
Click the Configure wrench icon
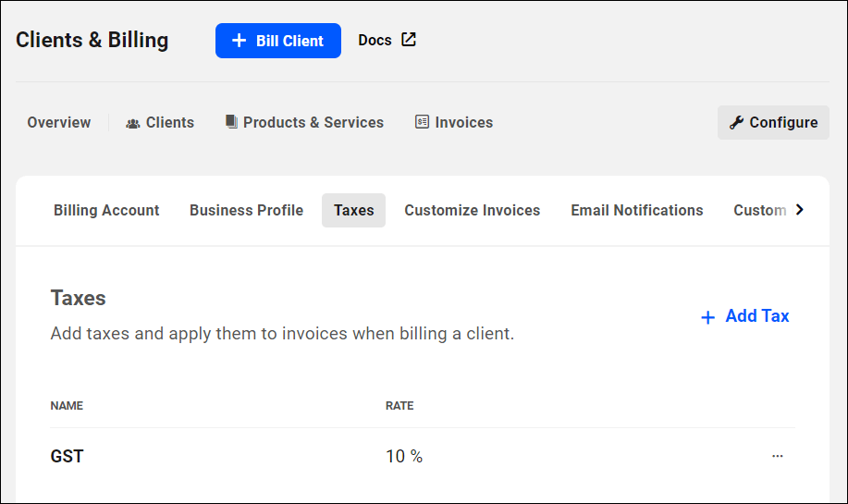point(736,122)
